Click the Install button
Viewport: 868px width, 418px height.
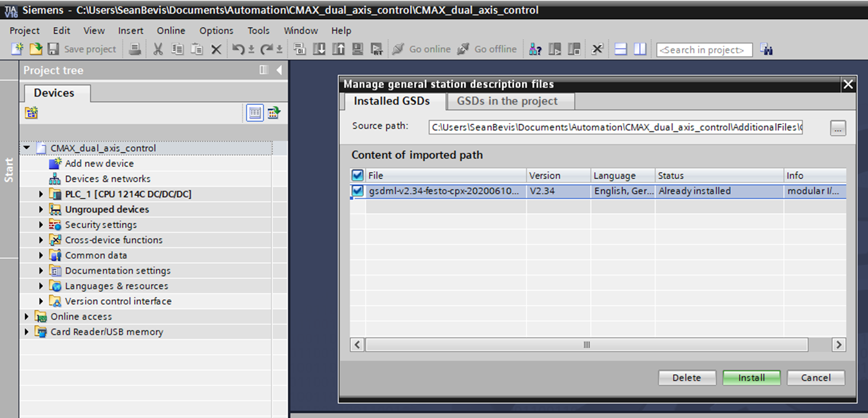pos(751,377)
